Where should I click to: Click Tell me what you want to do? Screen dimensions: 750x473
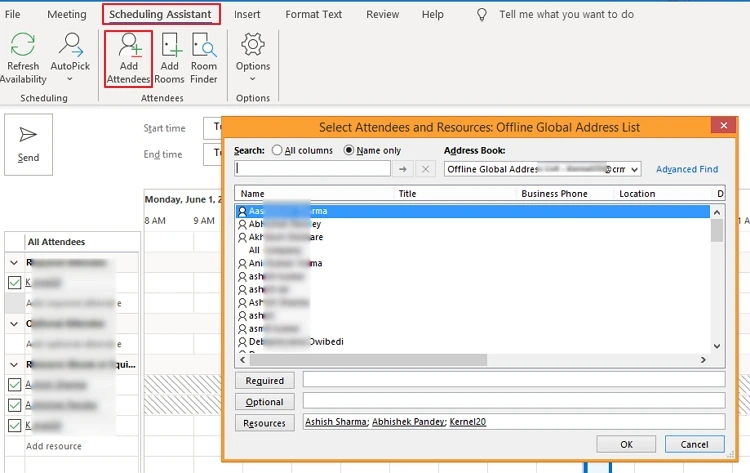566,14
